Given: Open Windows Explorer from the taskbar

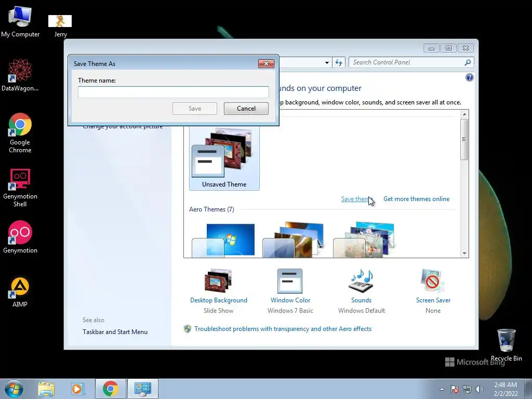Looking at the screenshot, I should point(46,389).
